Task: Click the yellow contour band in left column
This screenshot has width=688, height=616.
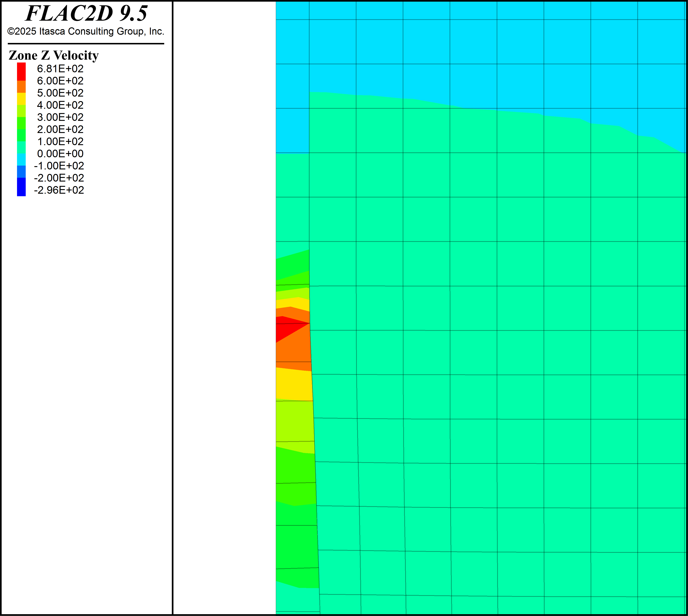Action: click(294, 385)
